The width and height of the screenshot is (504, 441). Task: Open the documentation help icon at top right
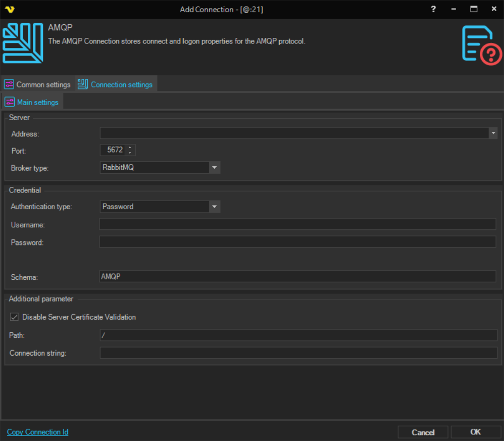coord(482,45)
